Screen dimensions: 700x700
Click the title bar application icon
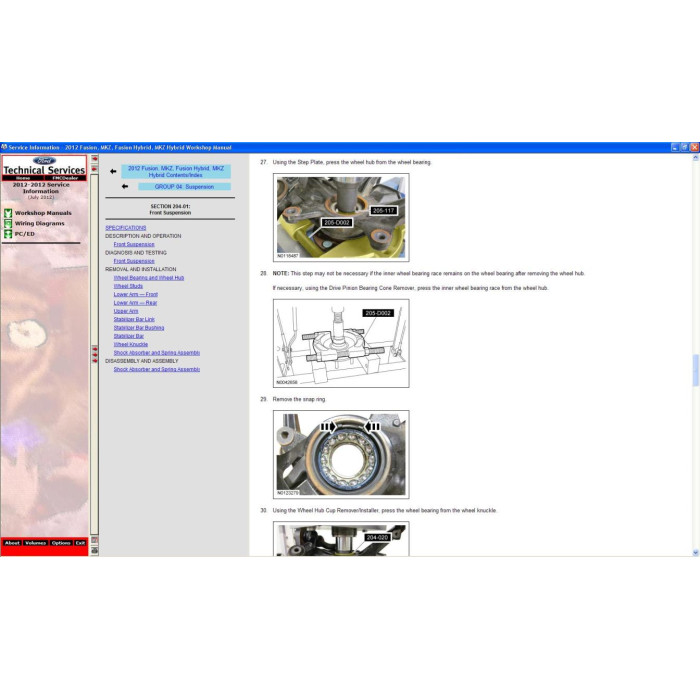(4, 147)
